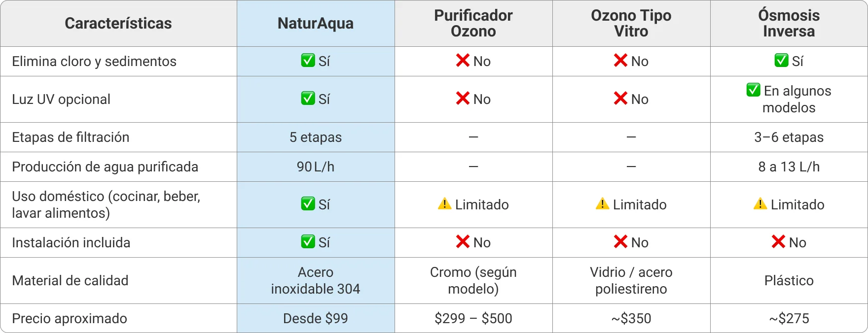
Task: Click warning triangle in Ósmosis Inversa domestic use
Action: coord(760,203)
